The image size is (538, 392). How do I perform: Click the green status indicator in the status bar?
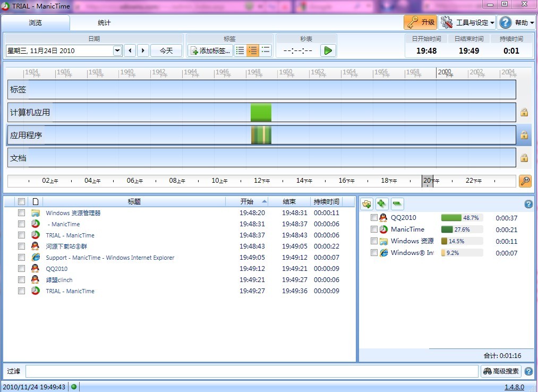click(x=74, y=387)
